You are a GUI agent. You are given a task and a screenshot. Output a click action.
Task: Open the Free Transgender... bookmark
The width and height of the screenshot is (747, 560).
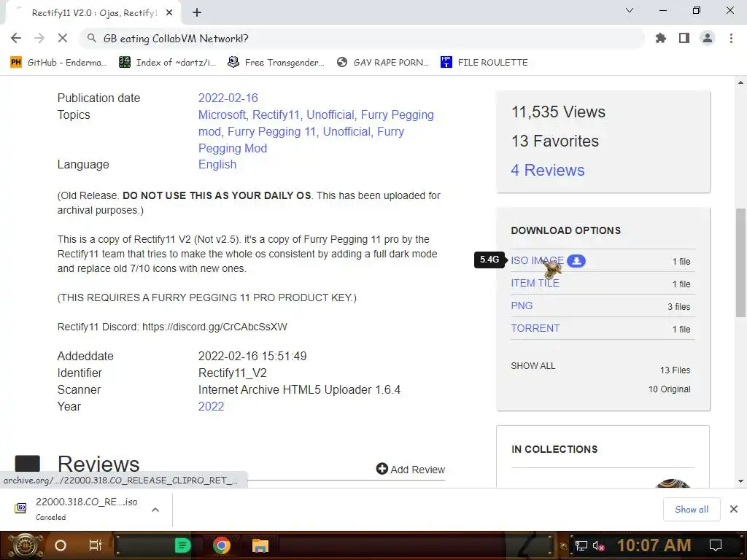pos(276,63)
